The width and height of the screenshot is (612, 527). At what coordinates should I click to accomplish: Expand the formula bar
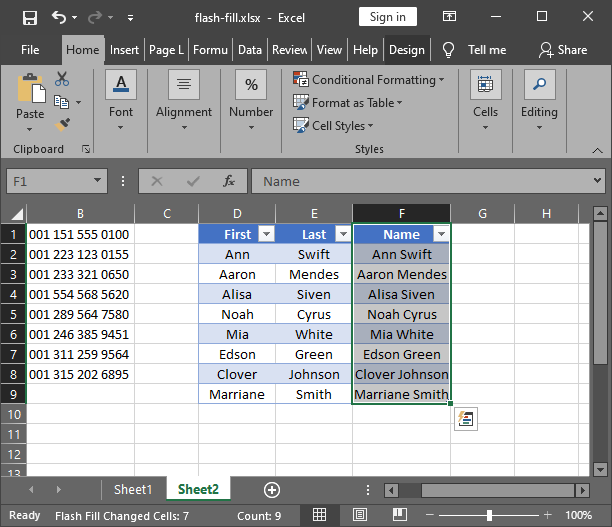click(597, 181)
